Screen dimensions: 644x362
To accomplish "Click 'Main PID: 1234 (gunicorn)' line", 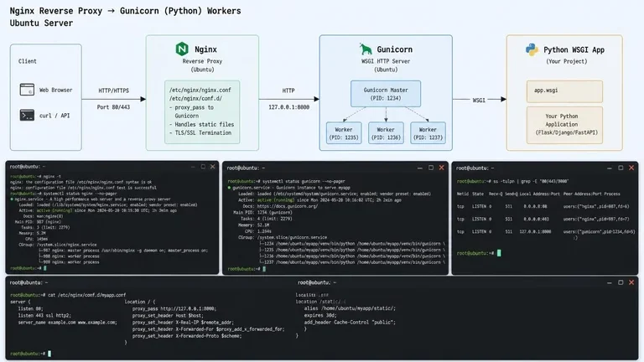I will [x=262, y=212].
